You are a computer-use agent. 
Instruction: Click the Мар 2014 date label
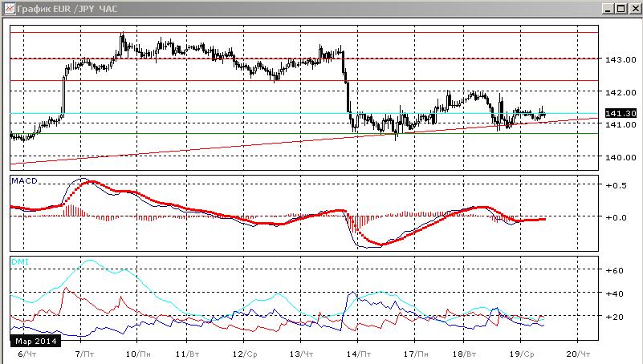point(35,341)
